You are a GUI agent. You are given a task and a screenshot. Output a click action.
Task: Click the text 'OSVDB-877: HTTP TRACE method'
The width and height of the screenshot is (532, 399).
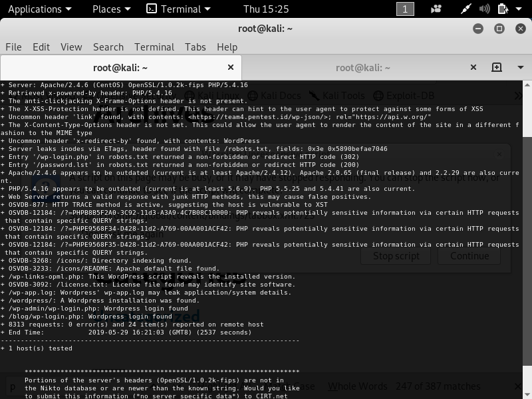[x=65, y=205]
